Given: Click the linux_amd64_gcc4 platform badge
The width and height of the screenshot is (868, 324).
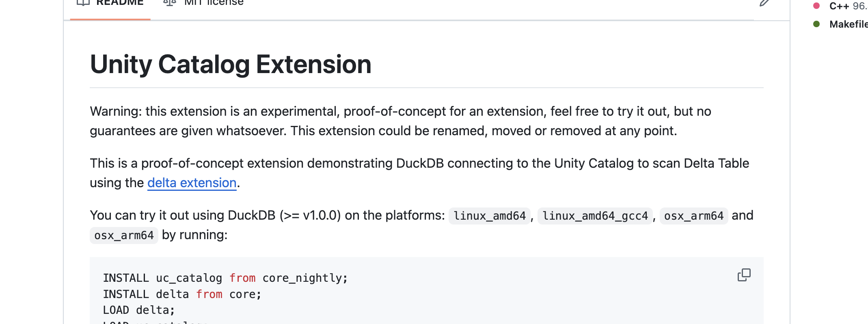Looking at the screenshot, I should pyautogui.click(x=595, y=216).
